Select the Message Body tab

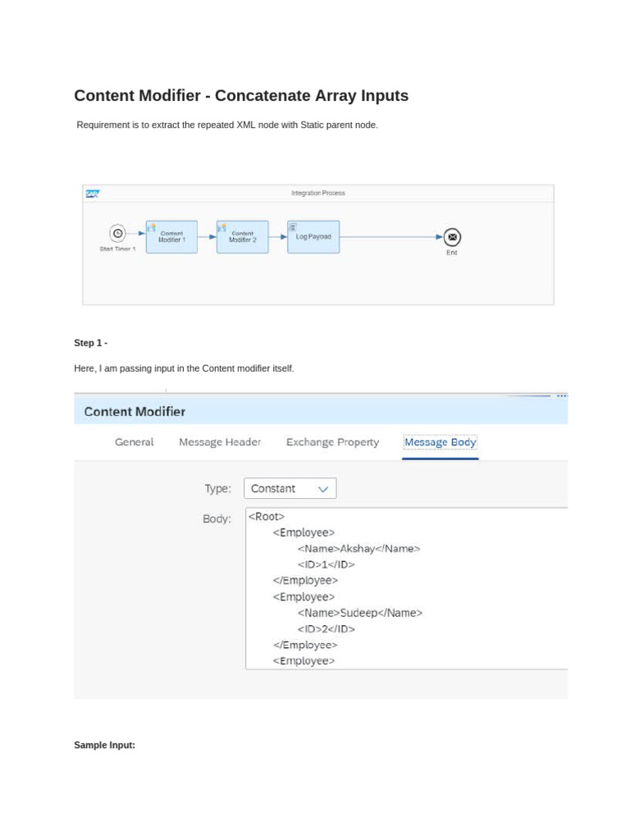[440, 442]
